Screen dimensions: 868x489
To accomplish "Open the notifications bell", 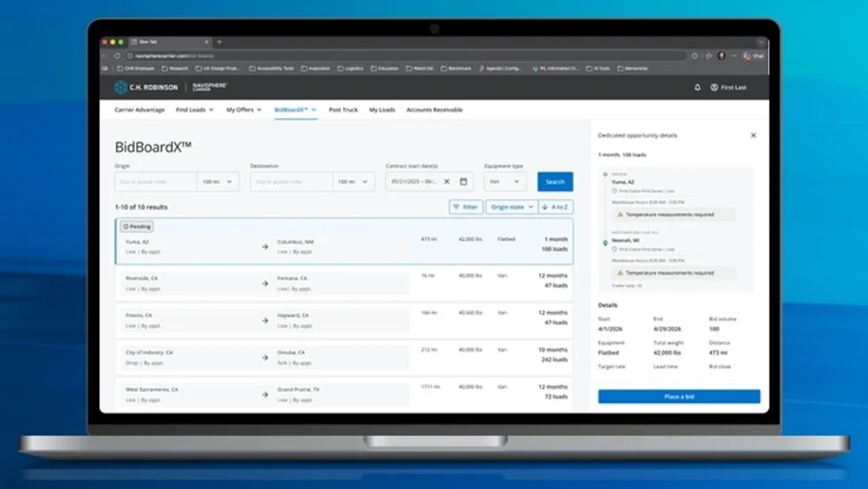I will (698, 87).
